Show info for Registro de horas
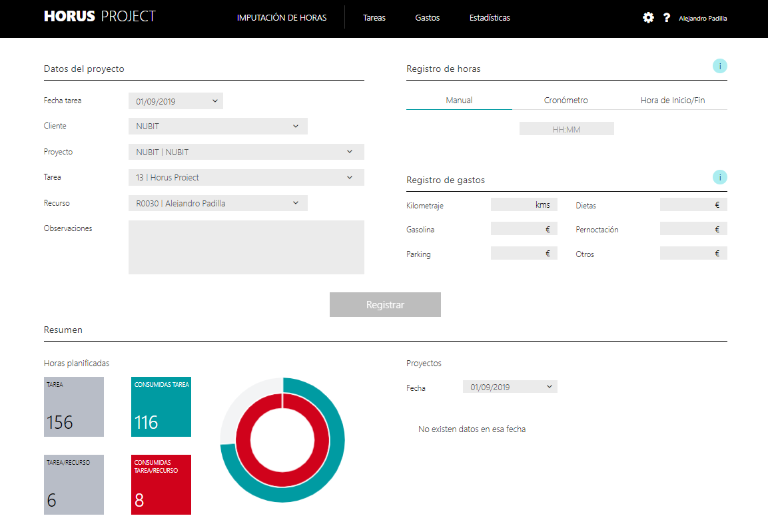Screen dimensions: 768x532 pos(719,66)
